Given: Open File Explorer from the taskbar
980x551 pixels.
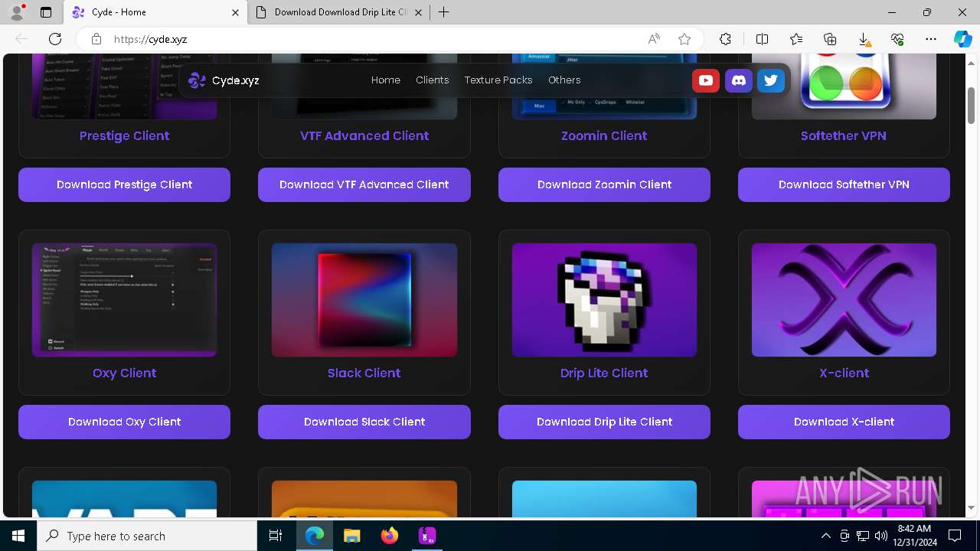Looking at the screenshot, I should pos(351,536).
